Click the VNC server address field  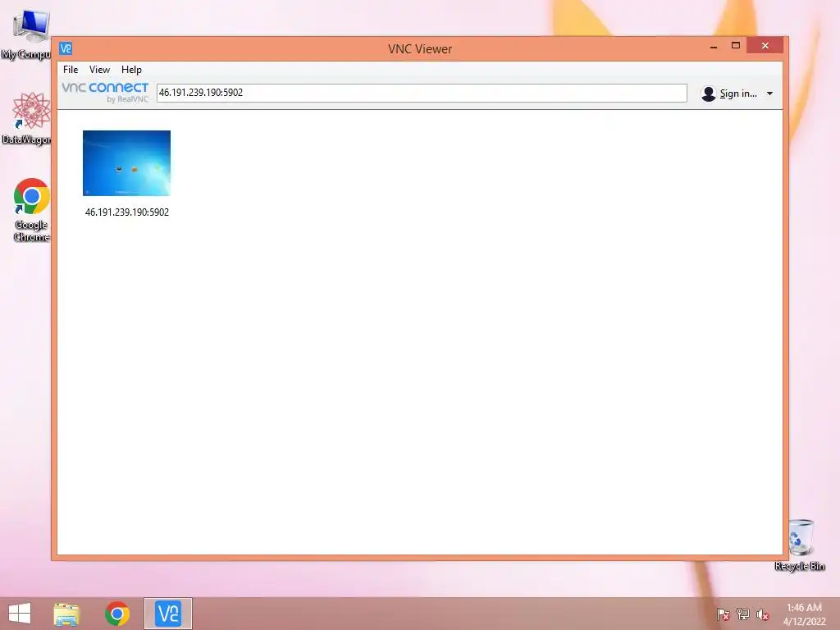coord(422,93)
